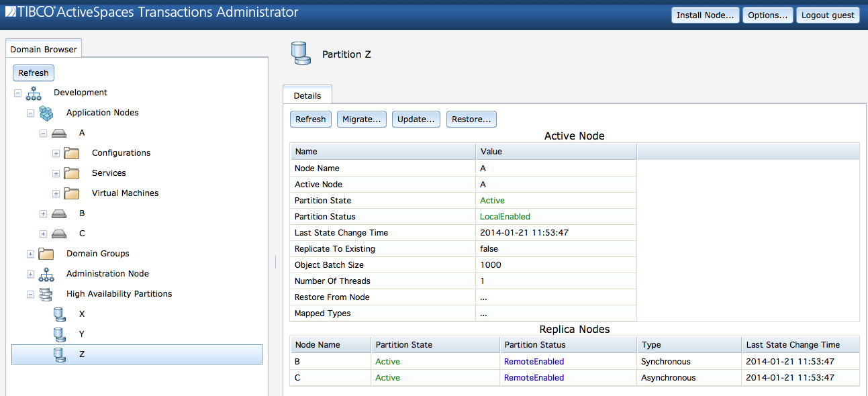This screenshot has width=868, height=396.
Task: Collapse the Application Nodes branch
Action: click(x=30, y=113)
